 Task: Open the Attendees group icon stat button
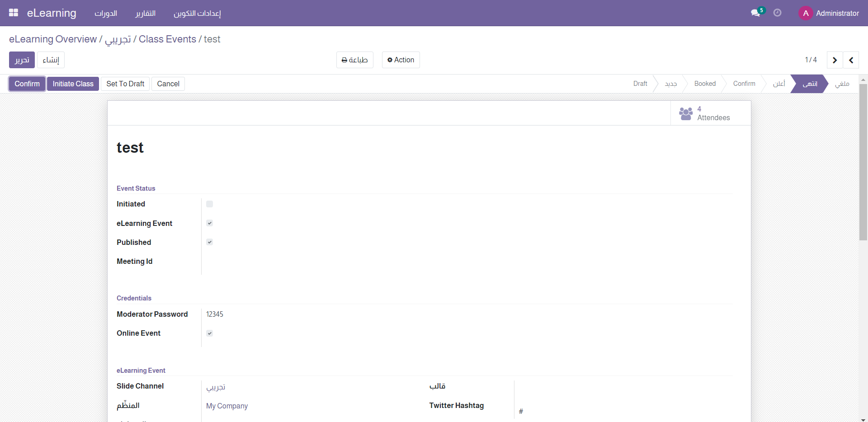(x=686, y=113)
